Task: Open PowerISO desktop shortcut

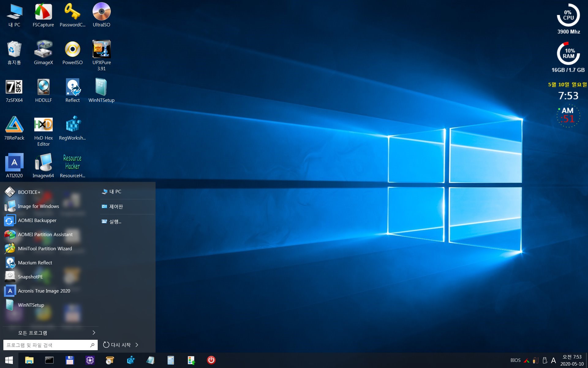Action: pyautogui.click(x=72, y=53)
